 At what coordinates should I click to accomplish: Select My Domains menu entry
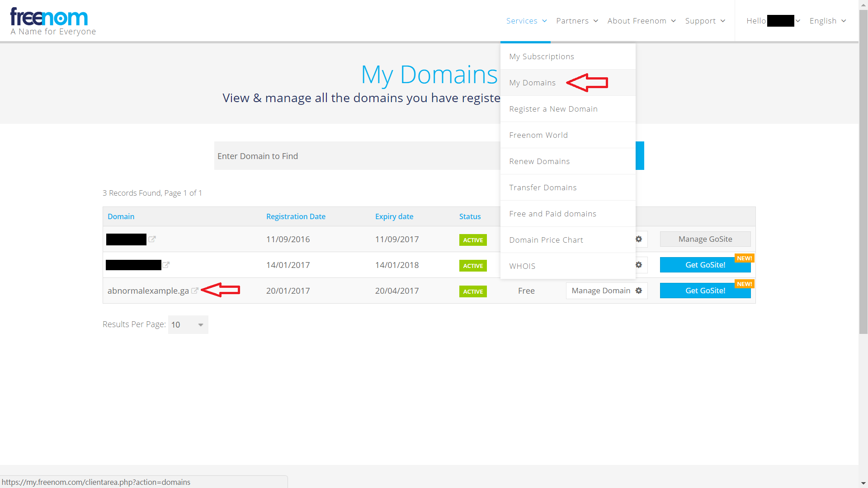[532, 83]
